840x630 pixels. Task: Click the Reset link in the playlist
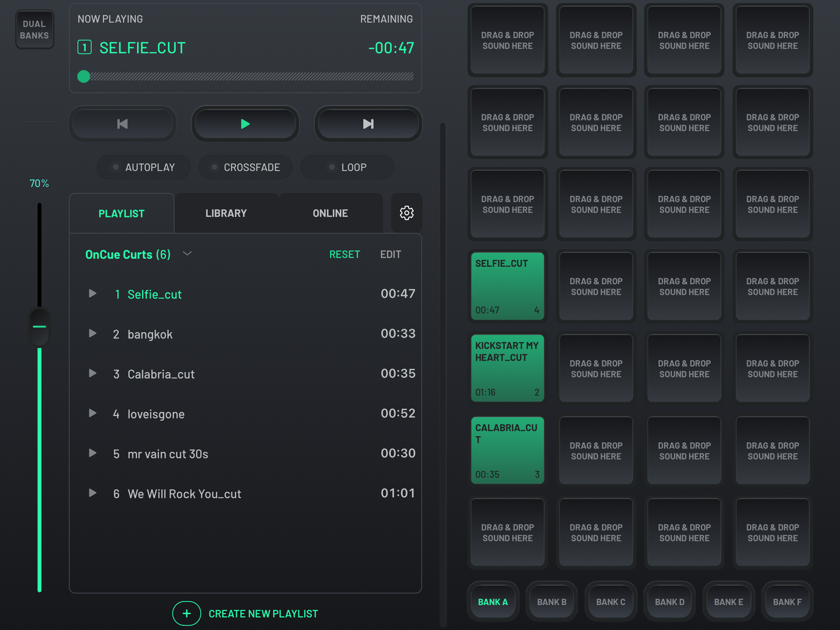[x=344, y=254]
